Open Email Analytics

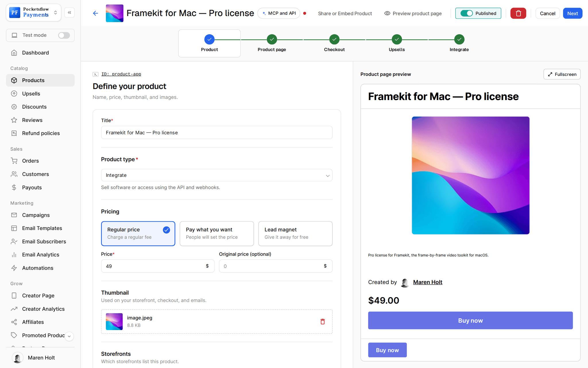point(40,255)
